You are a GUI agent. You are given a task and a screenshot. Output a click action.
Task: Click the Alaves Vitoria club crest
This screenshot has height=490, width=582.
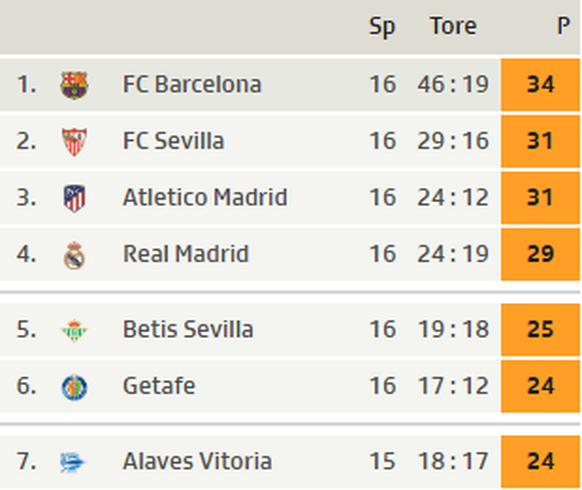(x=72, y=462)
